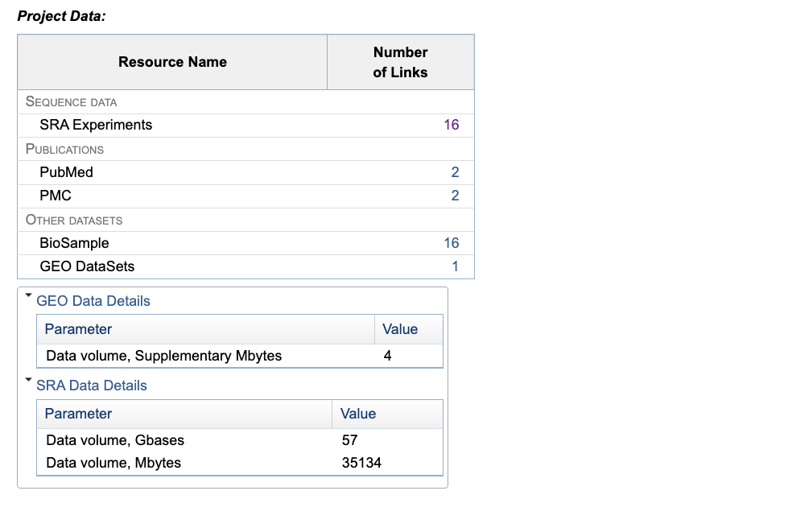The height and width of the screenshot is (532, 788).
Task: Click the Number of Links column header
Action: click(x=400, y=62)
